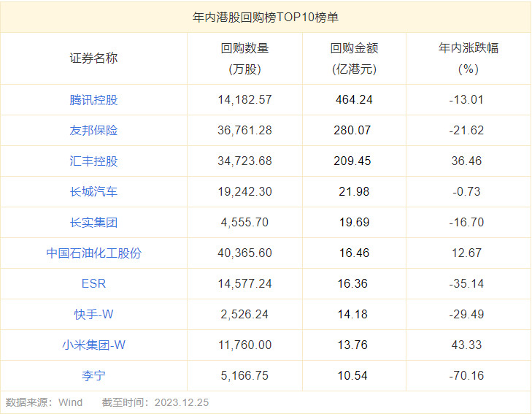Select Tencent's repurchase amount 464.24
Image resolution: width=532 pixels, height=414 pixels.
(354, 100)
